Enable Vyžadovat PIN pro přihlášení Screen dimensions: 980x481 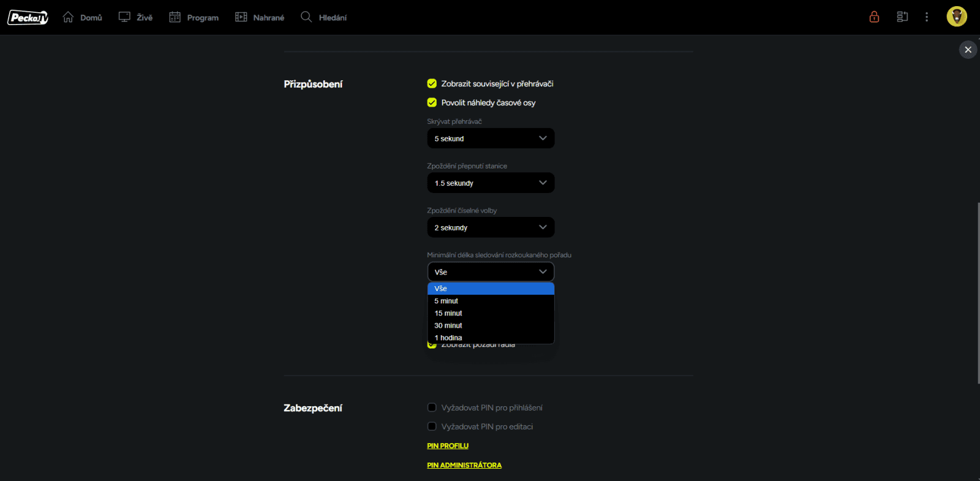432,407
